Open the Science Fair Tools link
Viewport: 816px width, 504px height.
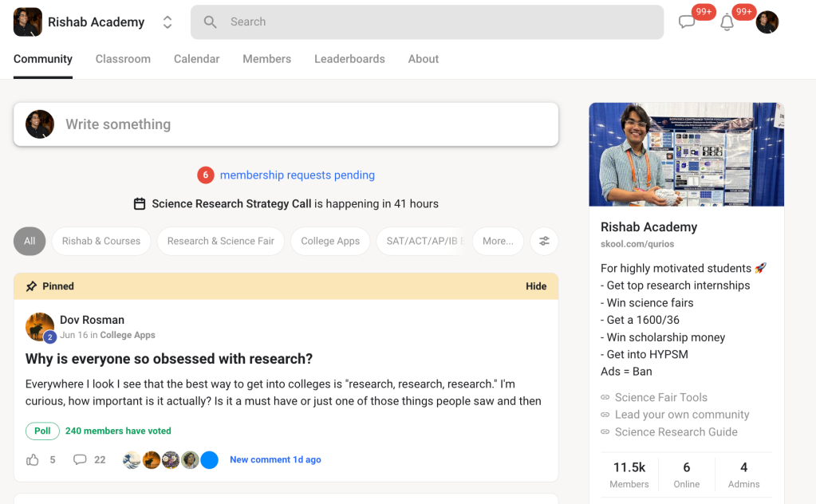pyautogui.click(x=660, y=397)
